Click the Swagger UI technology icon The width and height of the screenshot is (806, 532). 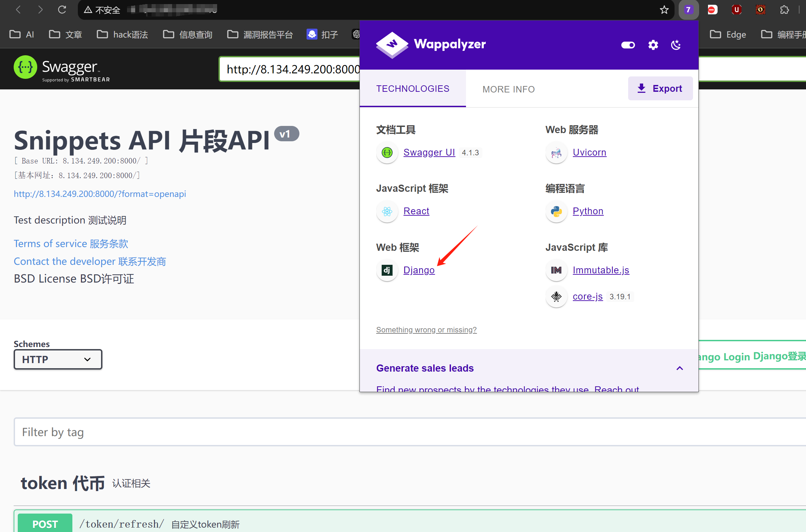(x=387, y=153)
